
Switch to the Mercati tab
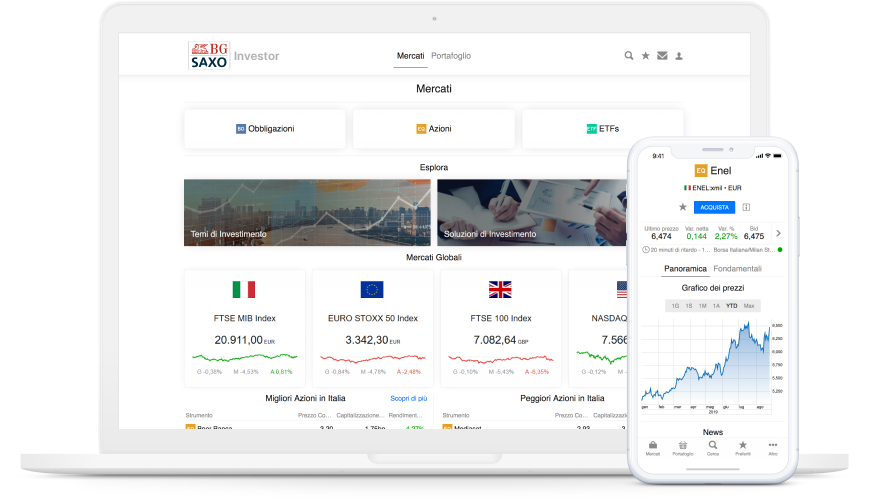pos(410,56)
